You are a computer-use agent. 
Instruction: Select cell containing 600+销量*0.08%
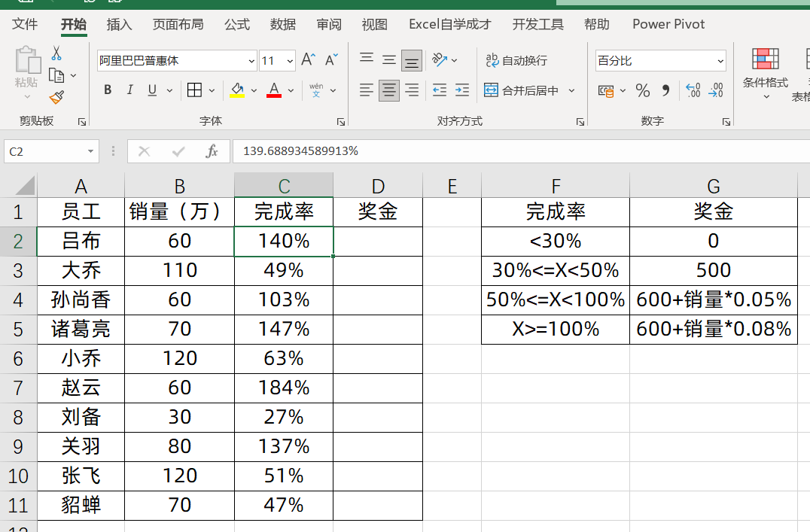[714, 329]
